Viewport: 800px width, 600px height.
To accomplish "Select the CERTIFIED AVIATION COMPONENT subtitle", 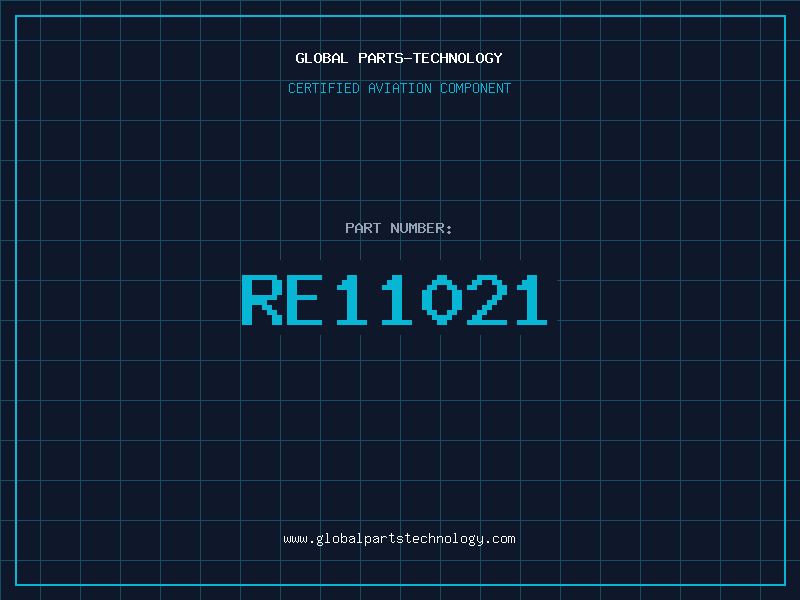I will (x=399, y=88).
